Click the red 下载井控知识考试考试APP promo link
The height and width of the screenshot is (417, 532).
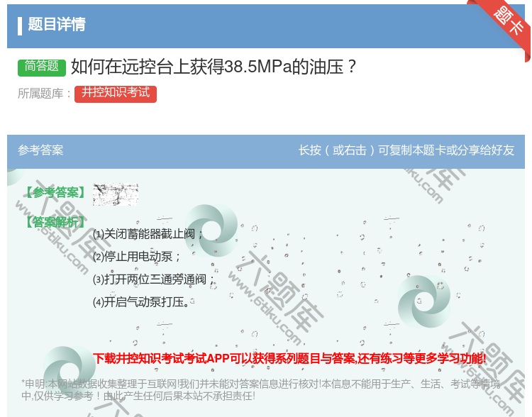click(x=289, y=358)
